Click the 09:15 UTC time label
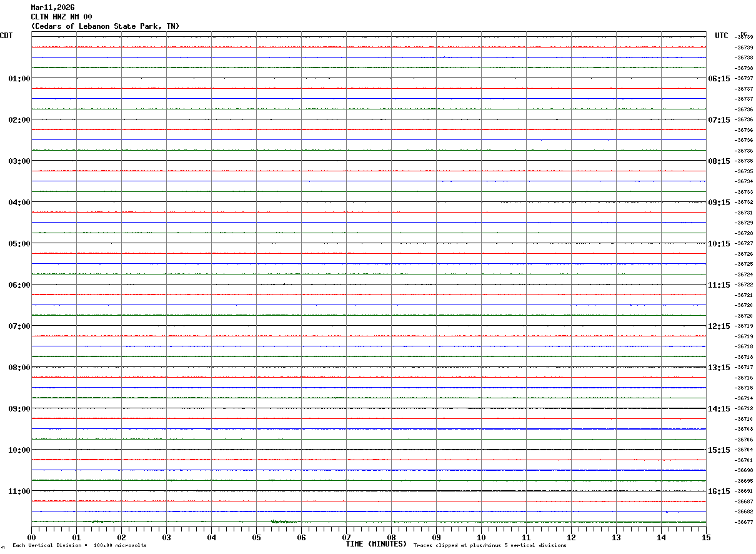Image resolution: width=756 pixels, height=554 pixels. click(719, 203)
